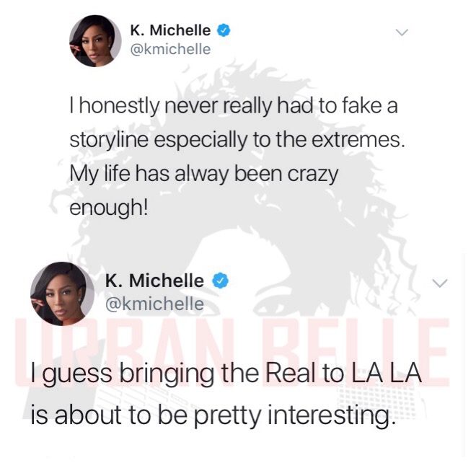Click the @kmichelle handle in the second tweet
Image resolution: width=476 pixels, height=476 pixels.
(154, 304)
